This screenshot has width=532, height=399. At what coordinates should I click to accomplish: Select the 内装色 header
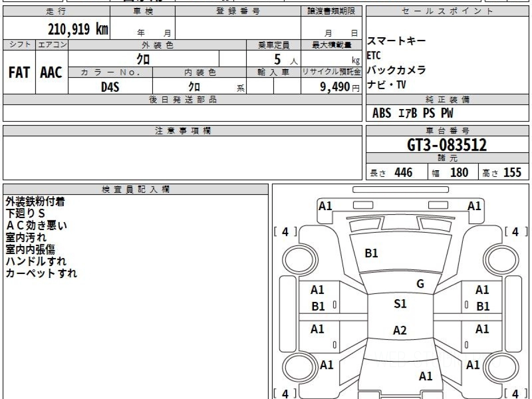click(199, 72)
